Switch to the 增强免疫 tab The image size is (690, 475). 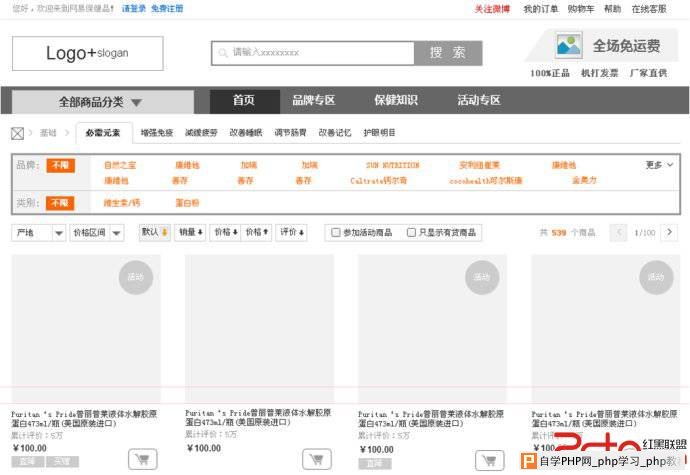(157, 133)
